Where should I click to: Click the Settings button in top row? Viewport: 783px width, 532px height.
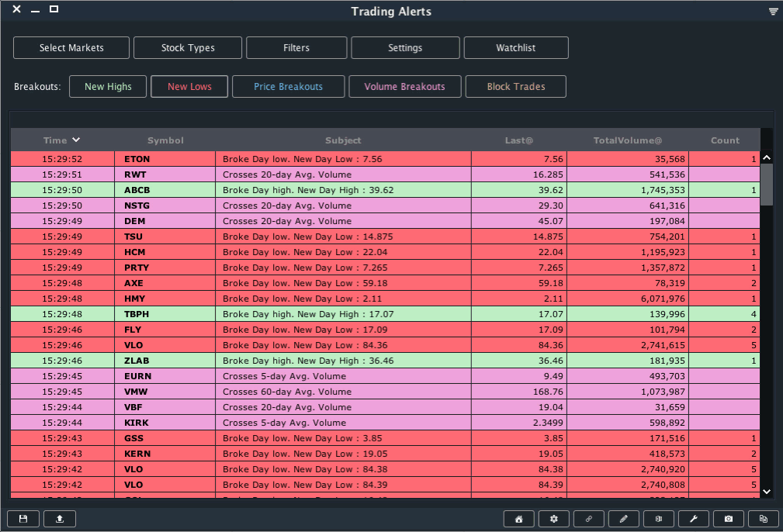(405, 48)
